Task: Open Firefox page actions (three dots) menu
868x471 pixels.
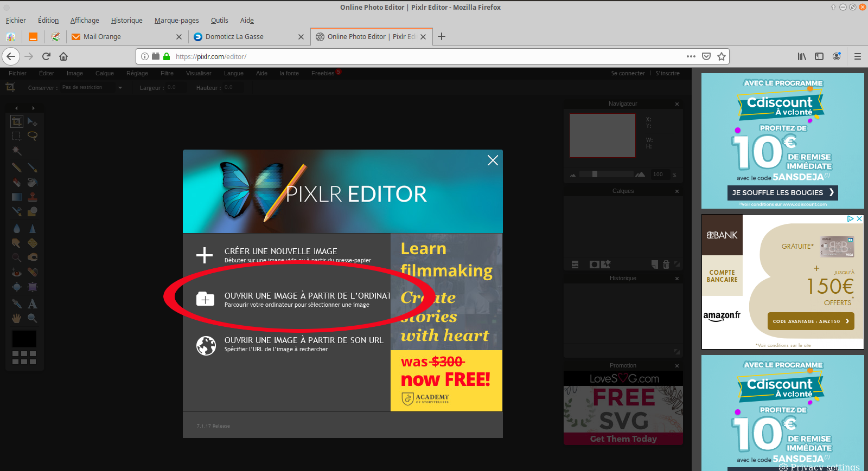Action: pyautogui.click(x=691, y=56)
